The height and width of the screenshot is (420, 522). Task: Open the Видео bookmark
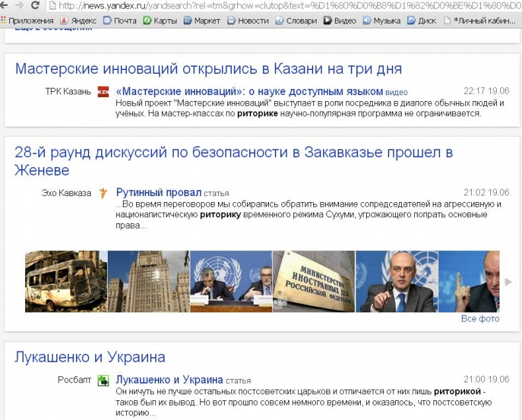click(340, 20)
